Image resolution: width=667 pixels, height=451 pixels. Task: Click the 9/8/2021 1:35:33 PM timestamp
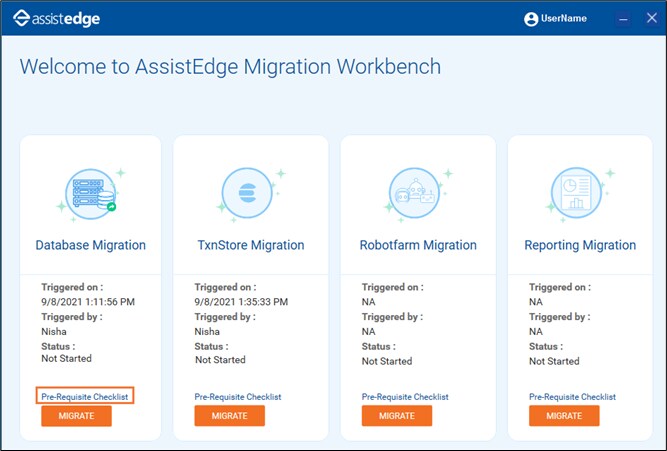(241, 302)
